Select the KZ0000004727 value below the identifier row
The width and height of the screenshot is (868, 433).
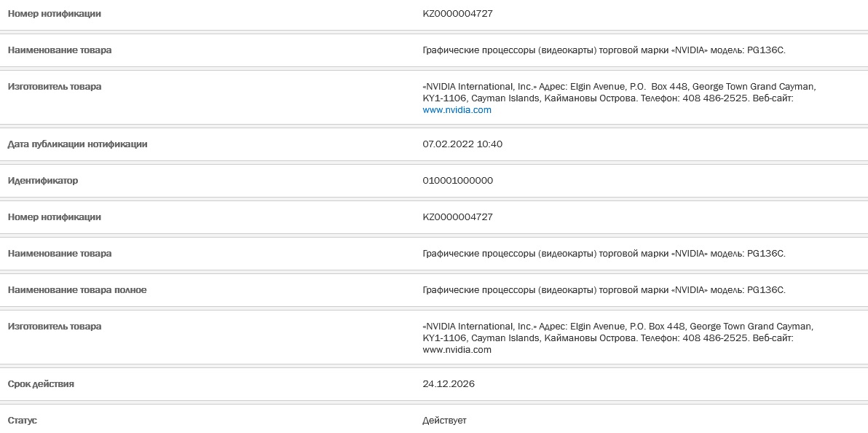tap(457, 217)
